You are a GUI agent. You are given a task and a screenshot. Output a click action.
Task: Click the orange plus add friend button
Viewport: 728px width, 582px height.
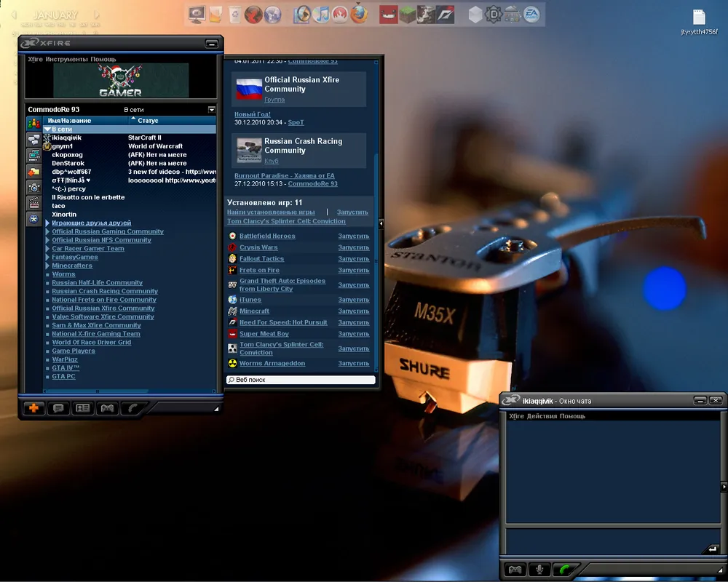33,408
